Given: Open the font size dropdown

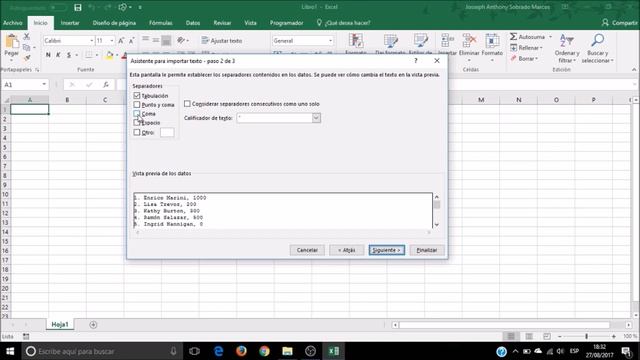Looking at the screenshot, I should 111,40.
